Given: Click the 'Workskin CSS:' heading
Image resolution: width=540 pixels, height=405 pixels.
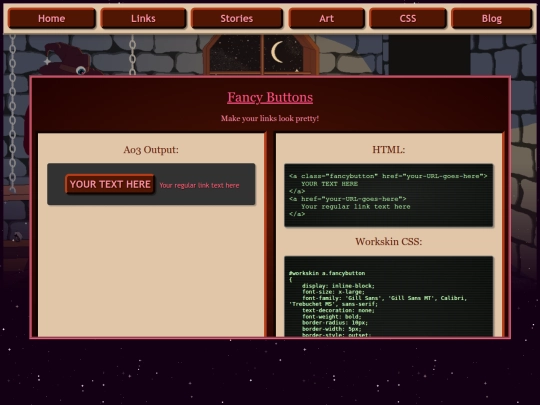Looking at the screenshot, I should point(388,241).
